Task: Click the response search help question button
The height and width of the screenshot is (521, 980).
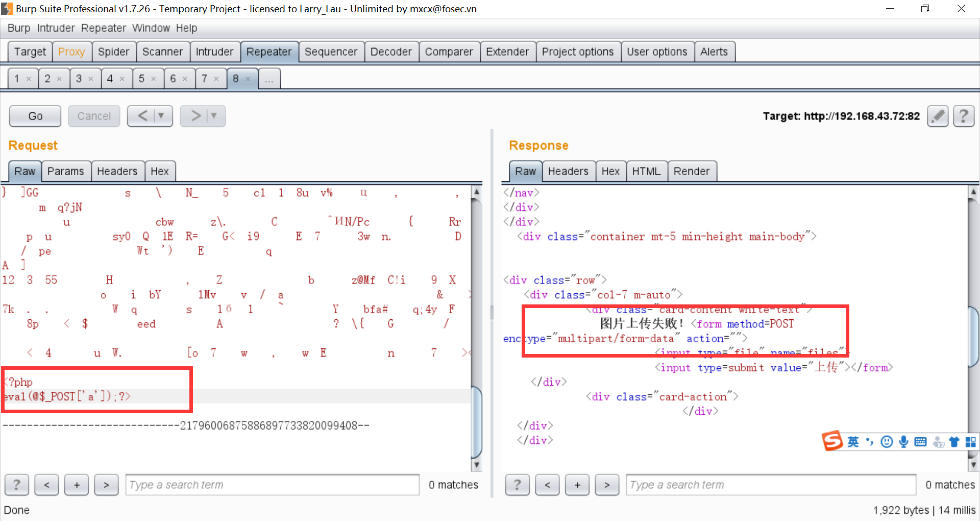Action: tap(517, 485)
